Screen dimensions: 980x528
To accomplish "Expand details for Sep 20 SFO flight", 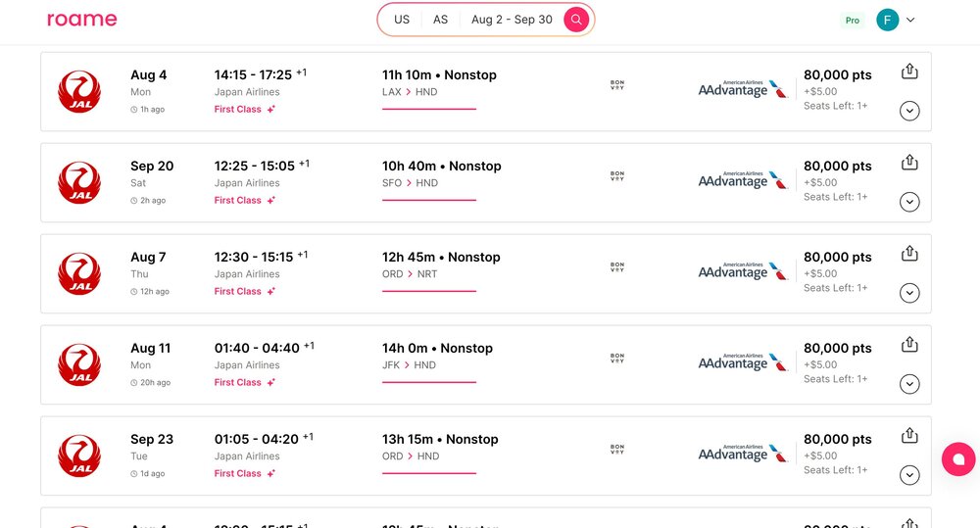I will click(x=909, y=202).
